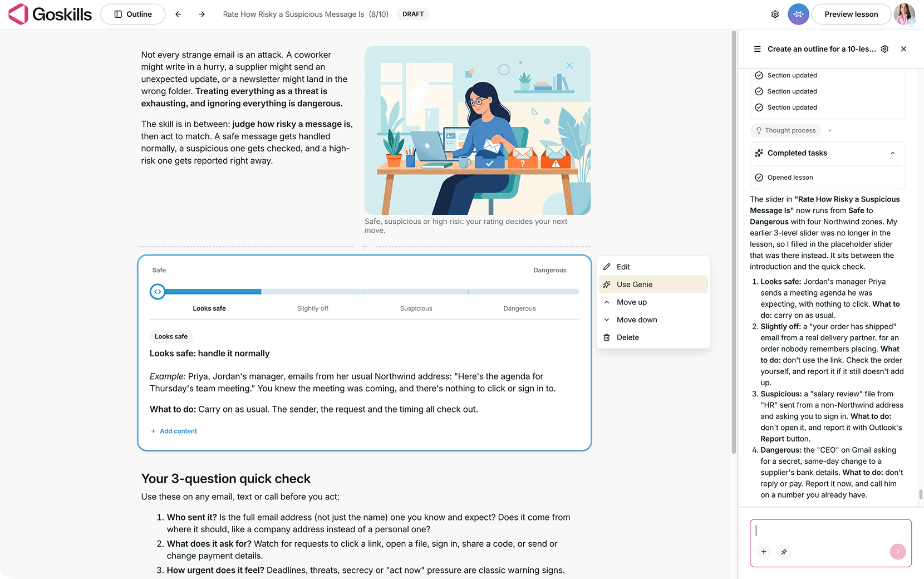
Task: Click the Looks safe tag badge
Action: tap(171, 336)
